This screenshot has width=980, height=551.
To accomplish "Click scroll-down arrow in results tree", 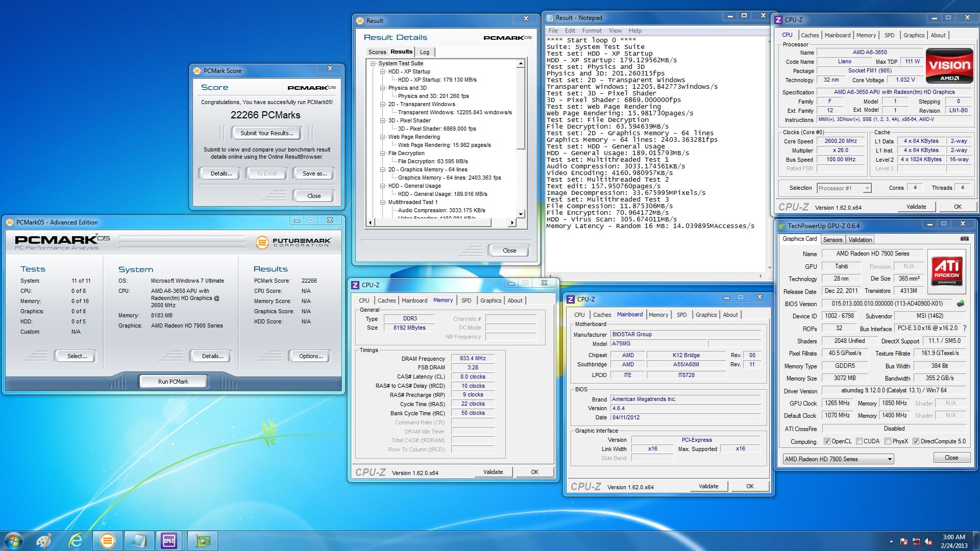I will click(x=521, y=214).
